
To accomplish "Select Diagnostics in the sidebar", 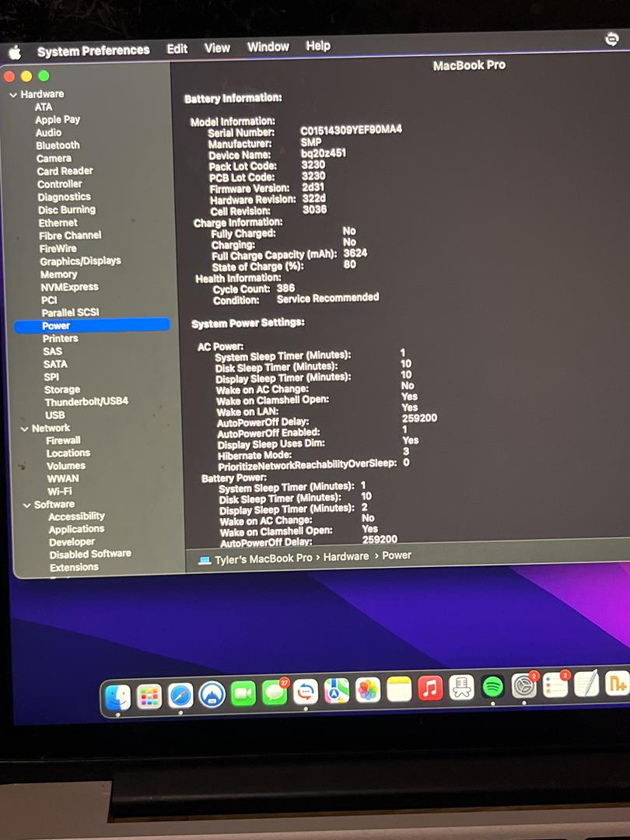I will [64, 197].
